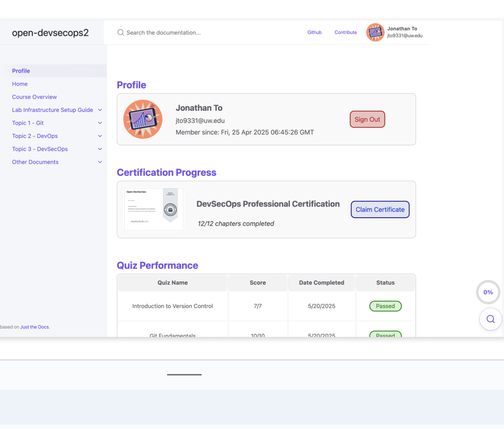Click the Jonathan To avatar in the header
The width and height of the screenshot is (504, 429).
[375, 32]
